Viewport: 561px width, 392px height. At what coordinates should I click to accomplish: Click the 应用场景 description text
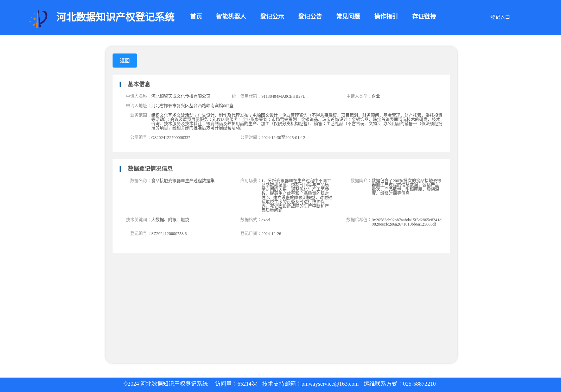(x=297, y=195)
